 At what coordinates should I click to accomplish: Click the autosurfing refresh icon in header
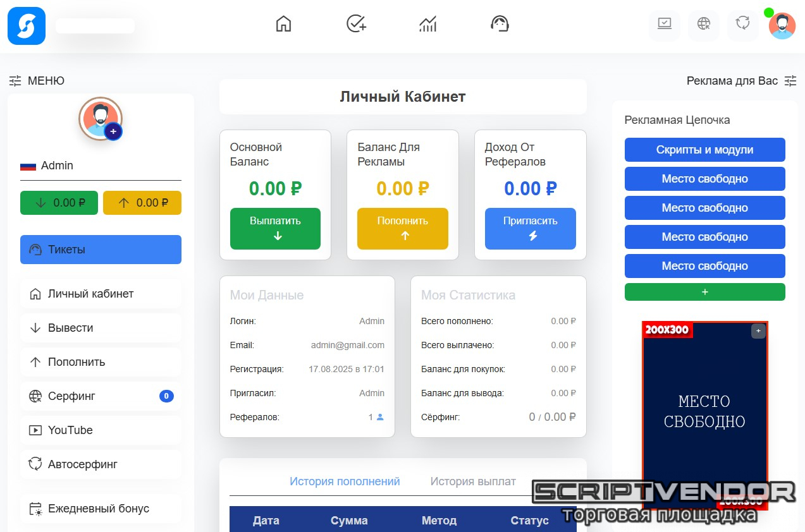click(742, 25)
